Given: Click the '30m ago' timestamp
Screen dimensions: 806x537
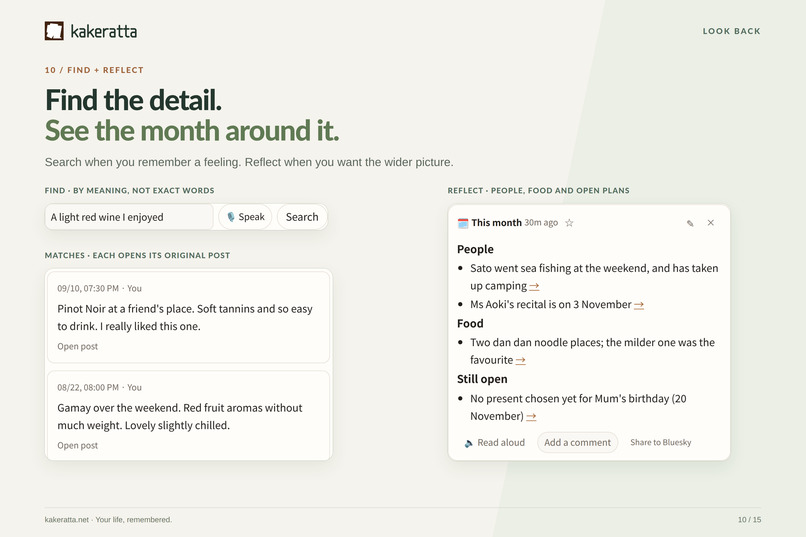Looking at the screenshot, I should (x=541, y=223).
